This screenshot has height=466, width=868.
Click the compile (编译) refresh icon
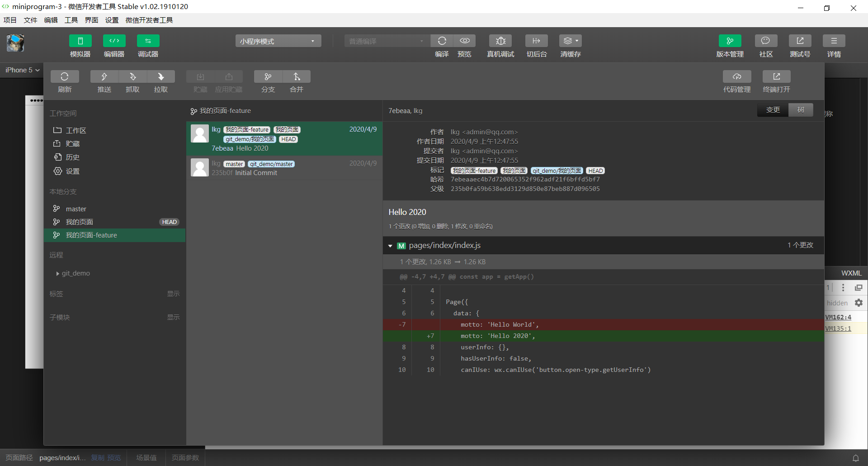click(442, 41)
